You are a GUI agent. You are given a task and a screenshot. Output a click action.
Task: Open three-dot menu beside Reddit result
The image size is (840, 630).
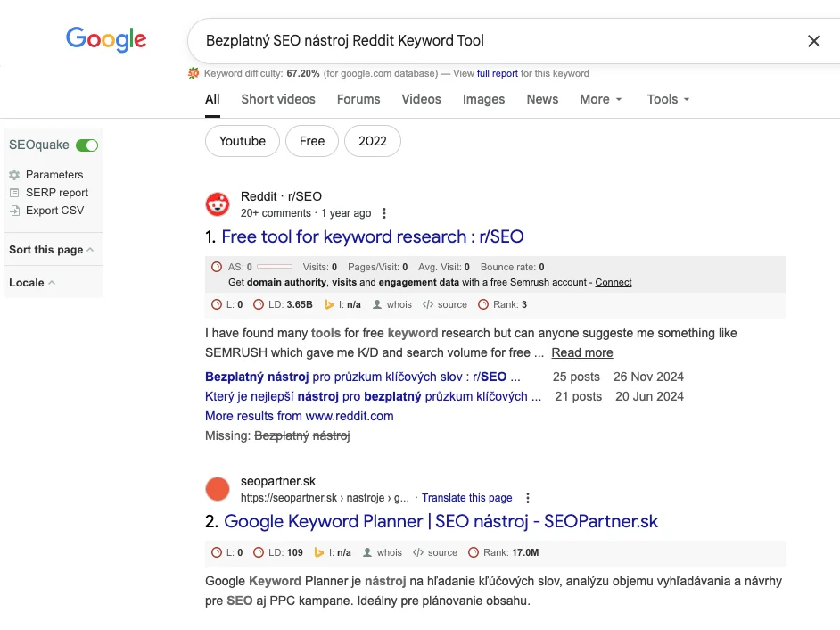tap(384, 213)
